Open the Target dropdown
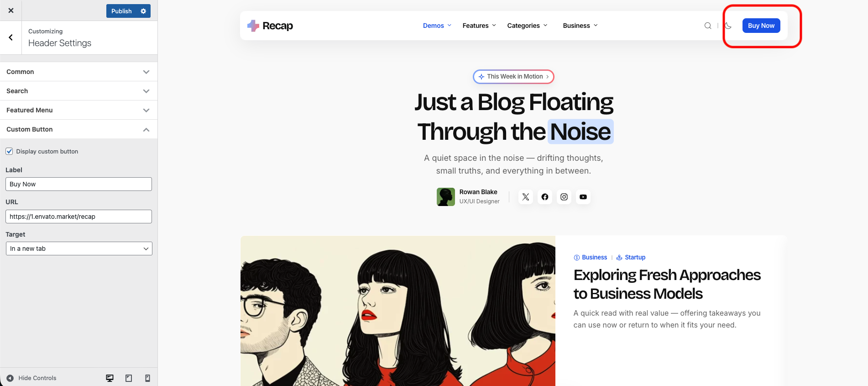 [x=78, y=249]
